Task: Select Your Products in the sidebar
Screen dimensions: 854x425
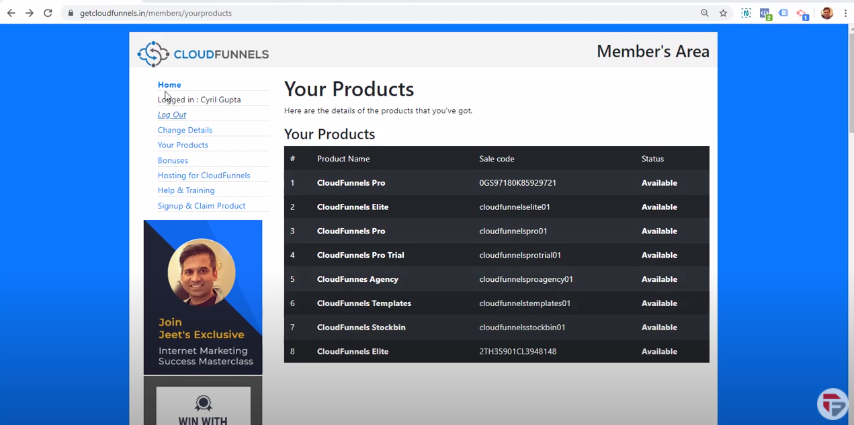Action: click(182, 145)
